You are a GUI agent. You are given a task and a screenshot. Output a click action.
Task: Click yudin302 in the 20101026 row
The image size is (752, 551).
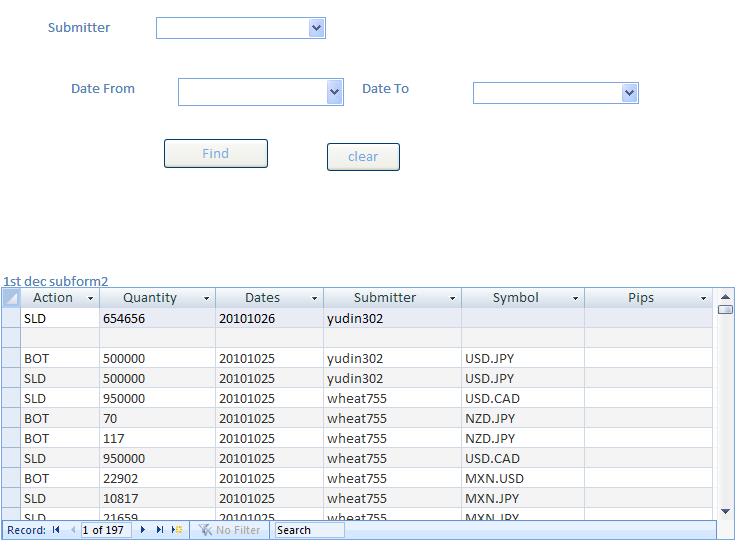[392, 318]
